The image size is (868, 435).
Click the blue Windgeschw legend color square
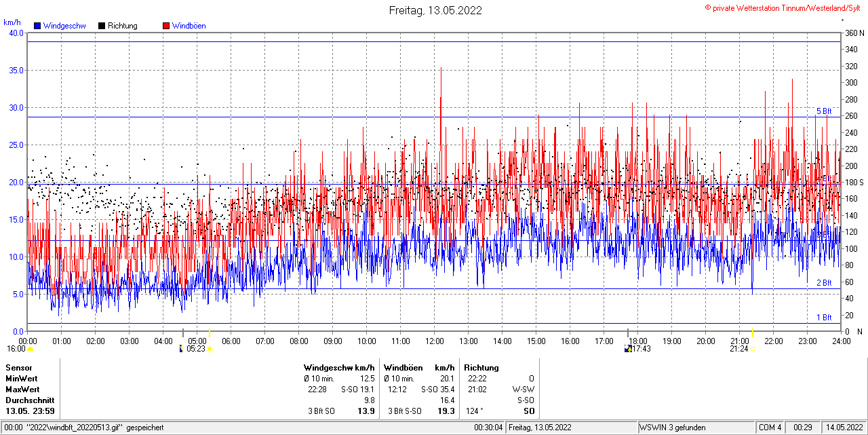(38, 26)
